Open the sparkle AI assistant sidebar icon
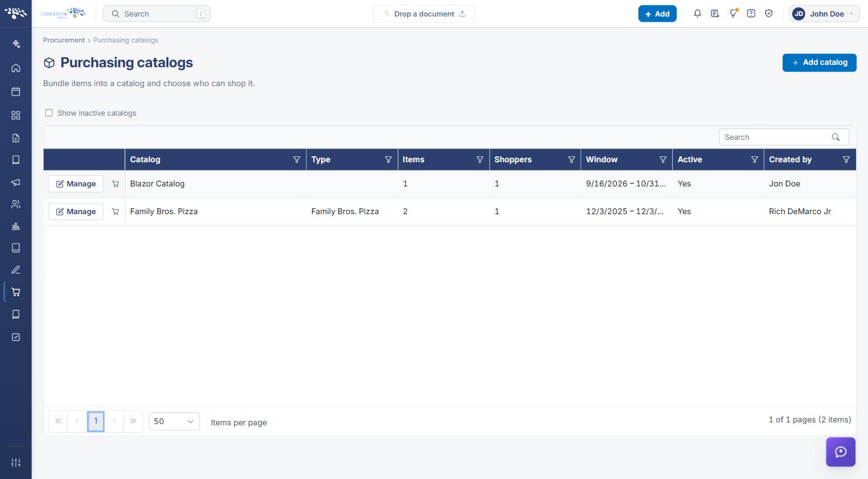 point(16,44)
